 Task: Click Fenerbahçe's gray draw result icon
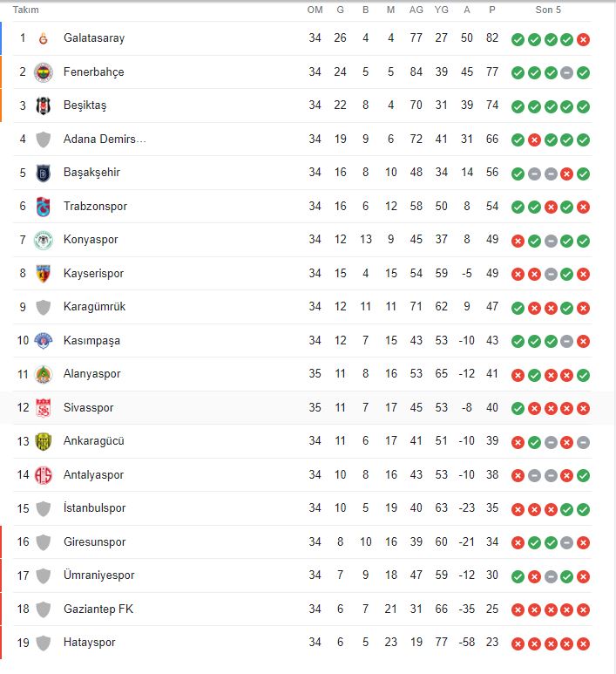567,72
